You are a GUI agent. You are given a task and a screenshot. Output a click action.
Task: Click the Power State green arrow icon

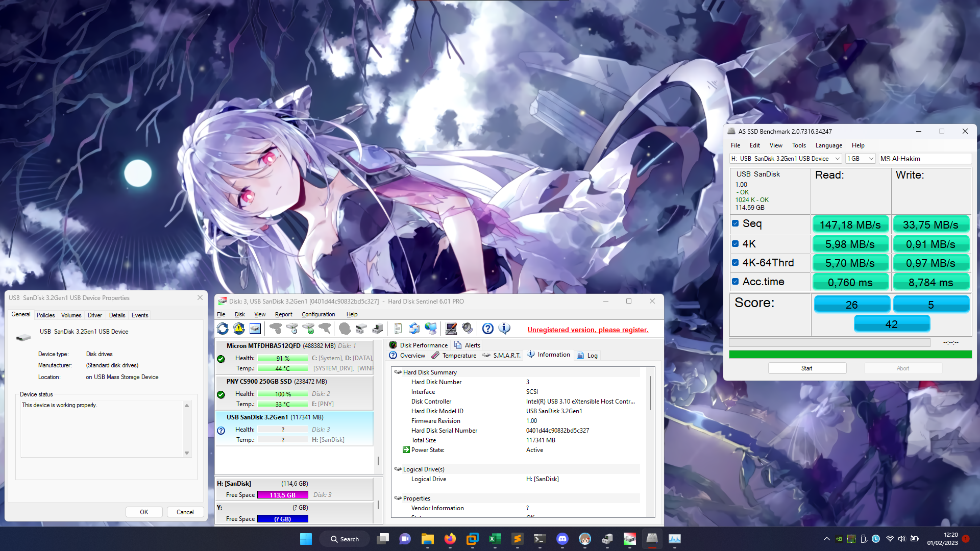tap(406, 450)
